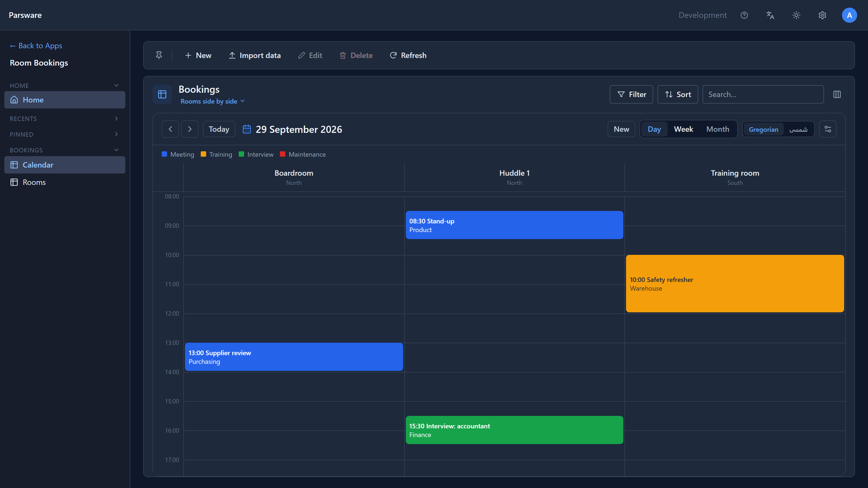868x488 pixels.
Task: Click the Bookings table view icon
Action: 162,94
